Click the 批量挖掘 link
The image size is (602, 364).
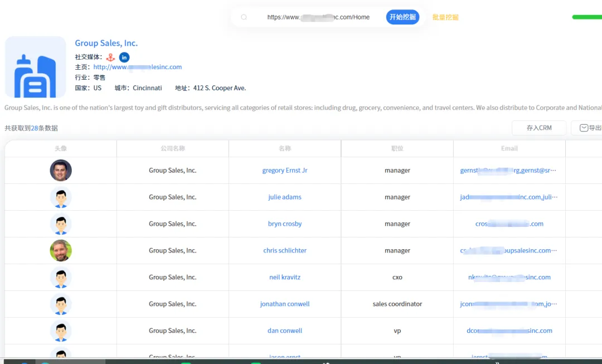coord(445,17)
